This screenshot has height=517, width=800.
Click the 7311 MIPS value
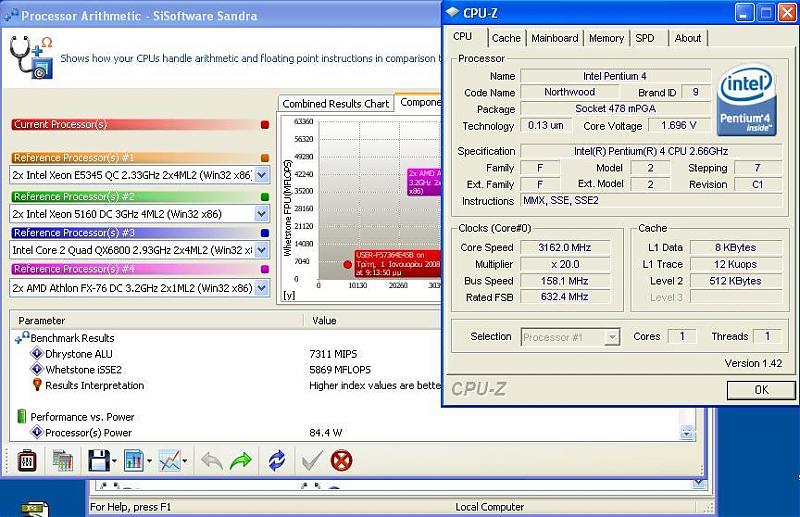[333, 354]
